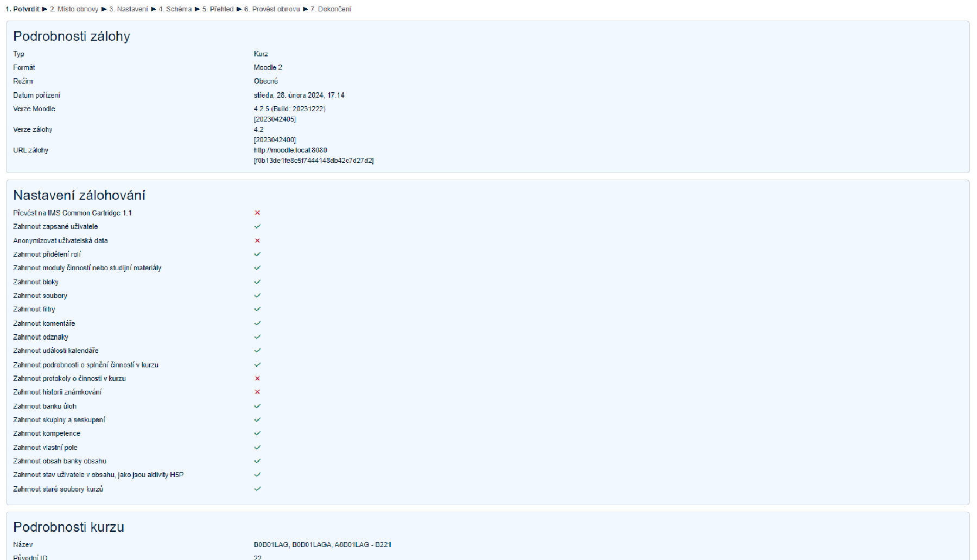Click the checkmark beside Zahrnout skupiny a seskupení

click(257, 419)
